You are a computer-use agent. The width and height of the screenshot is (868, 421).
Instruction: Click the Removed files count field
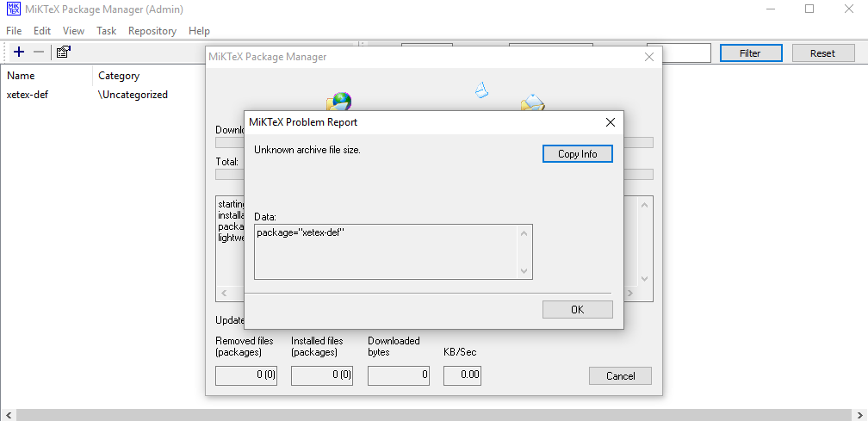pyautogui.click(x=245, y=375)
